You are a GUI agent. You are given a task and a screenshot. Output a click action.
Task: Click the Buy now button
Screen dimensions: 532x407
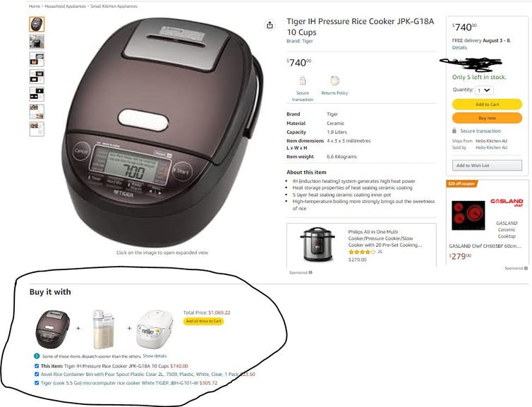(487, 118)
